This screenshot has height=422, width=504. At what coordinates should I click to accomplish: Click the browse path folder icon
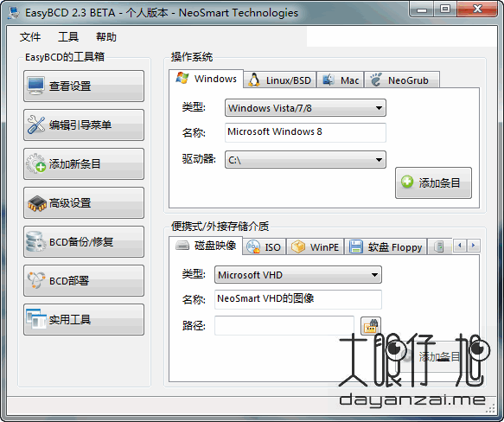(371, 326)
